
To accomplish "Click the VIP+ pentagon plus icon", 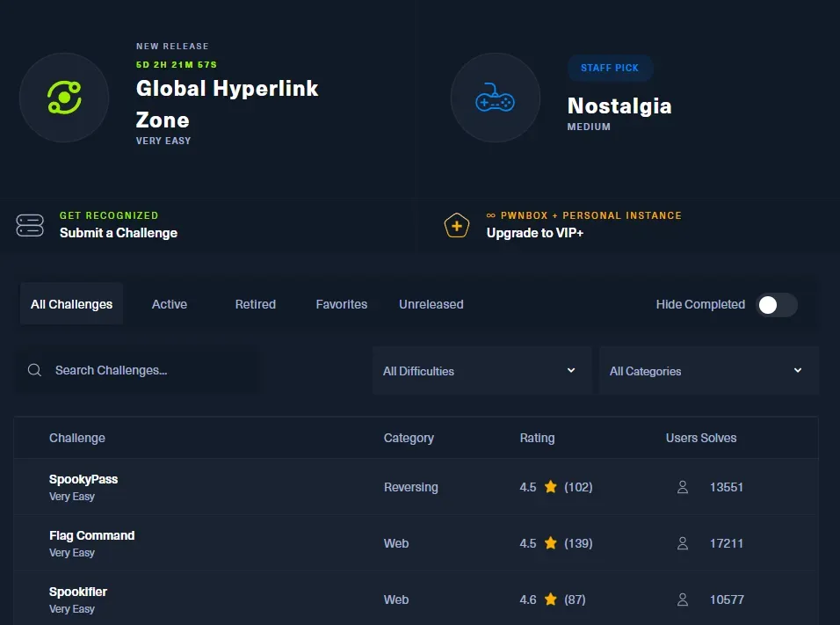I will (456, 225).
